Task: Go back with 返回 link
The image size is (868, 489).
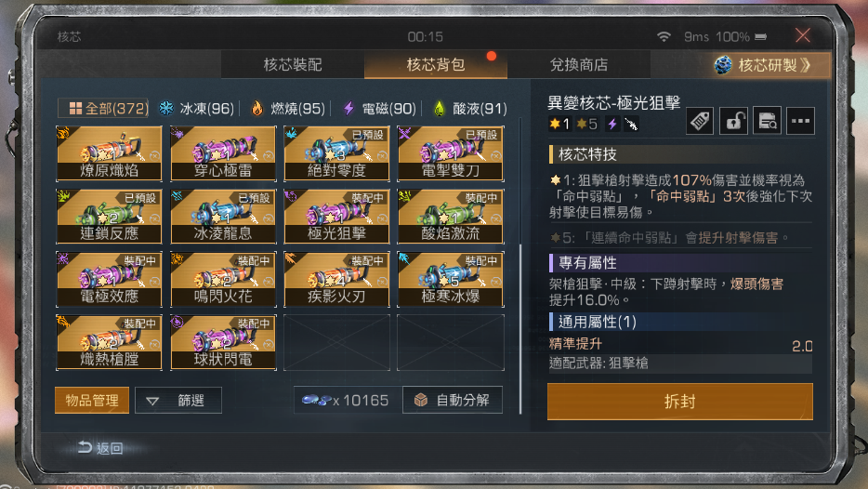Action: 100,447
